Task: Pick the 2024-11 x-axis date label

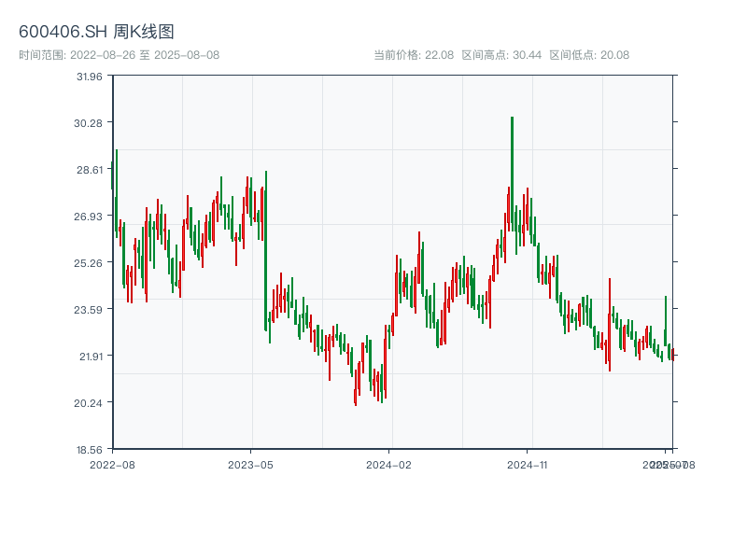Action: [528, 464]
